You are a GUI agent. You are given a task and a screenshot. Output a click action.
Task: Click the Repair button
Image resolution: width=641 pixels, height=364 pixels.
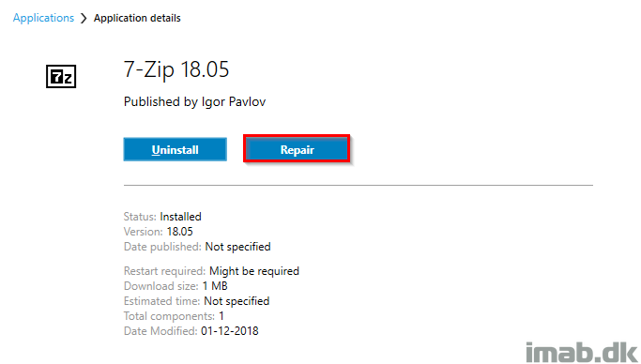[x=297, y=149]
